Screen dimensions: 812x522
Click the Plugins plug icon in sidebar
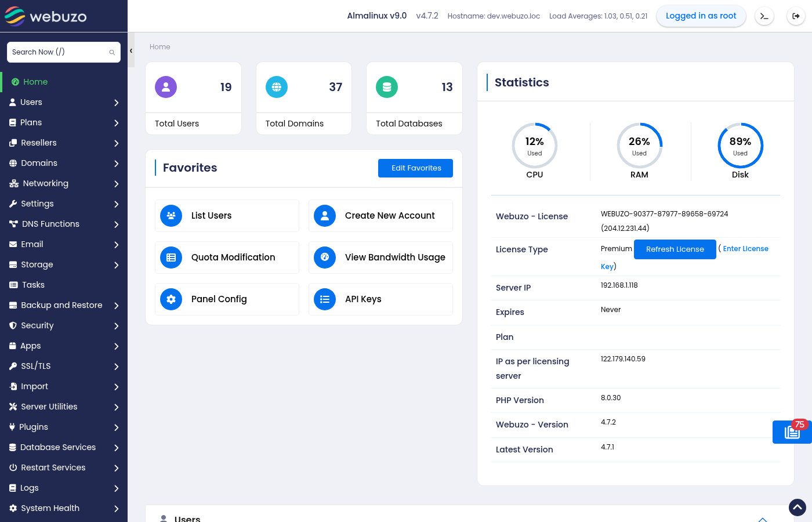pos(12,427)
